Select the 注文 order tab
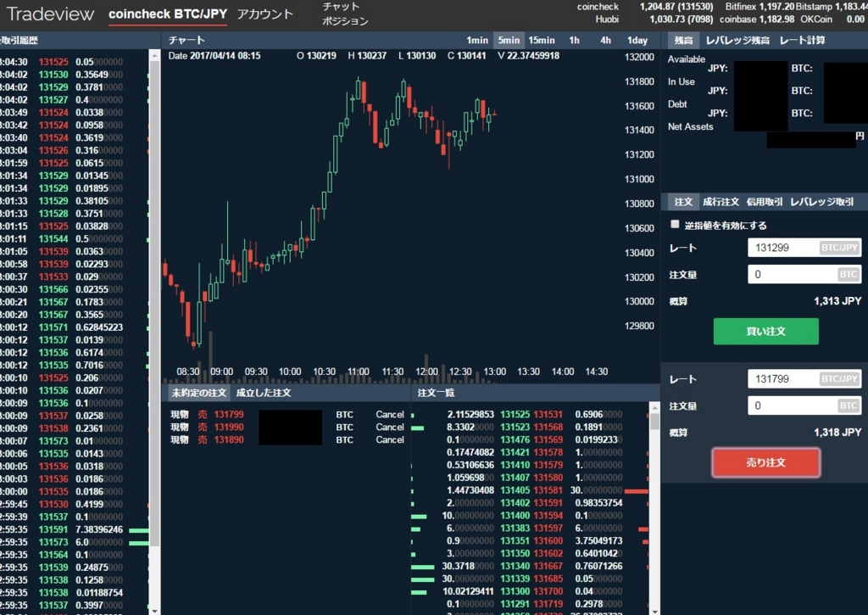This screenshot has width=868, height=615. [x=684, y=202]
